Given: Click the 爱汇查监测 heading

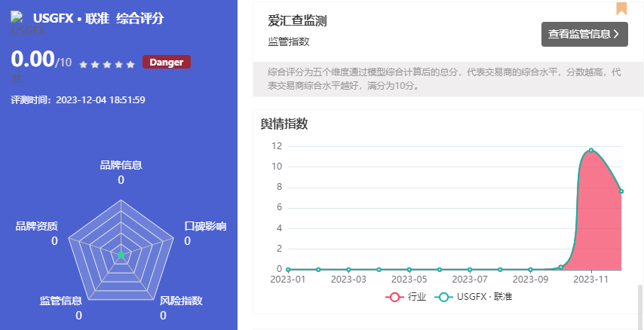Looking at the screenshot, I should (x=297, y=20).
